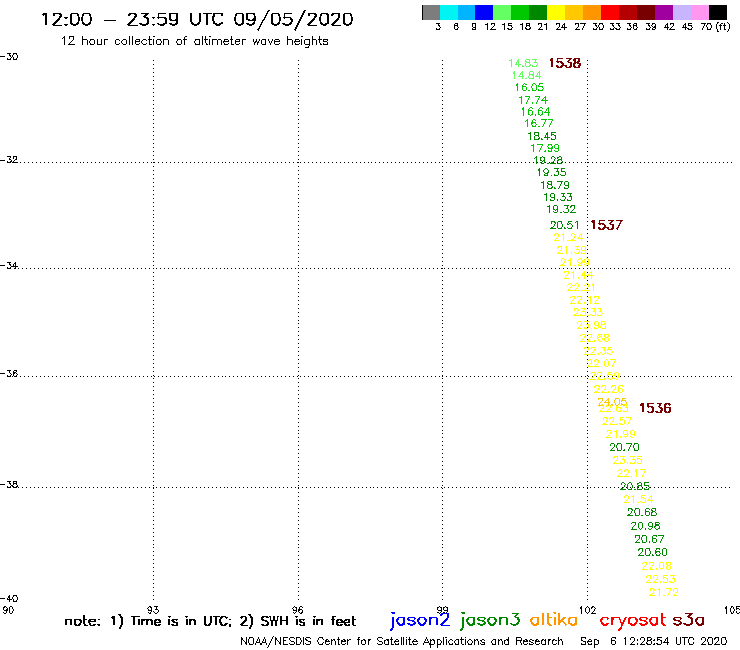The width and height of the screenshot is (740, 650).
Task: Select the wave height reading 14.84
Action: (526, 75)
